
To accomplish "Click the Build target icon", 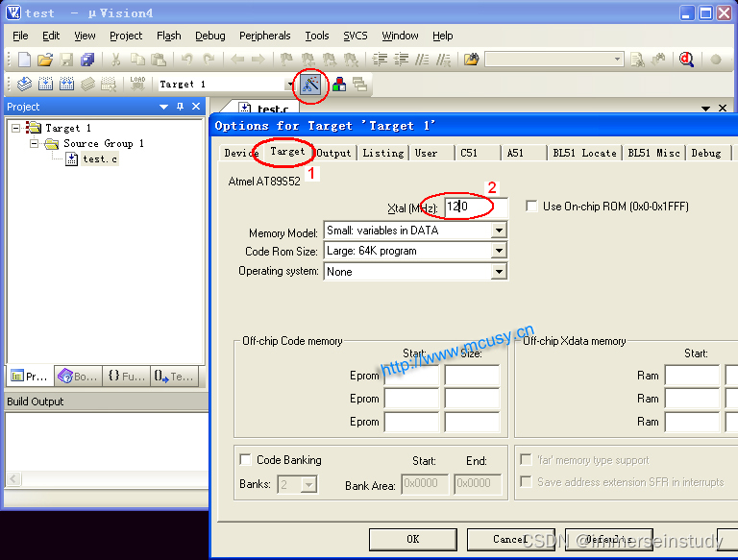I will [45, 85].
